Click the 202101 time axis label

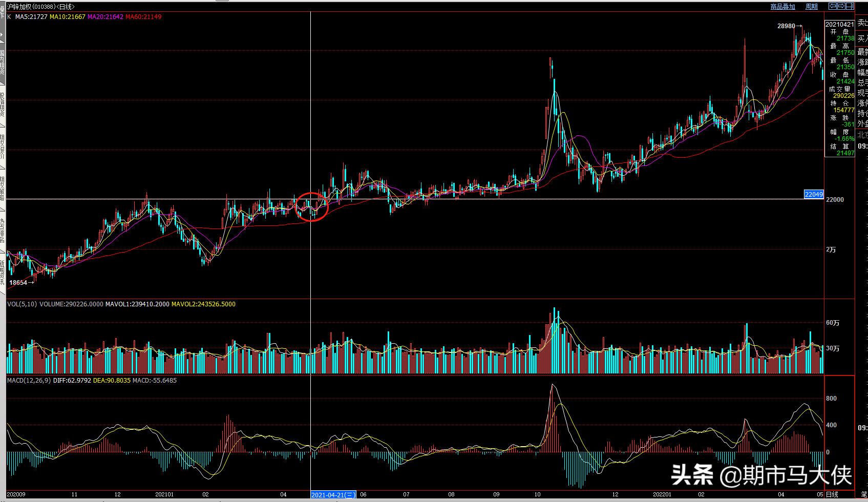164,495
